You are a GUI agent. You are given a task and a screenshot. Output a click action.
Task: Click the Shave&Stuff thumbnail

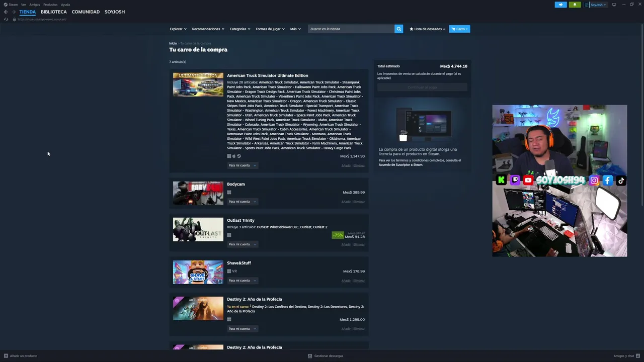coord(198,272)
